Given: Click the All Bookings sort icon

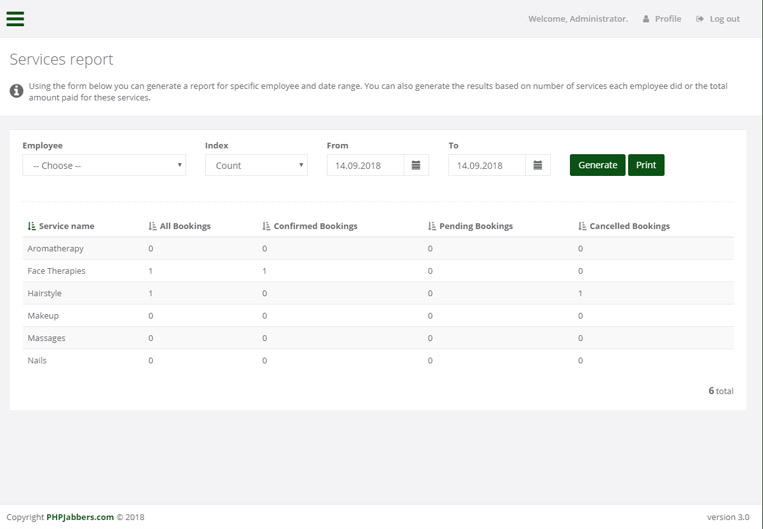Looking at the screenshot, I should (152, 226).
